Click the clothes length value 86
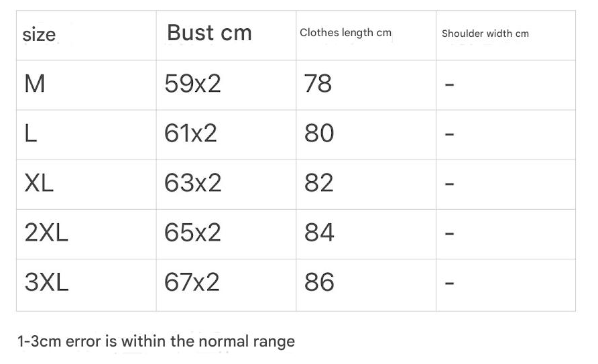This screenshot has width=598, height=364. click(318, 282)
